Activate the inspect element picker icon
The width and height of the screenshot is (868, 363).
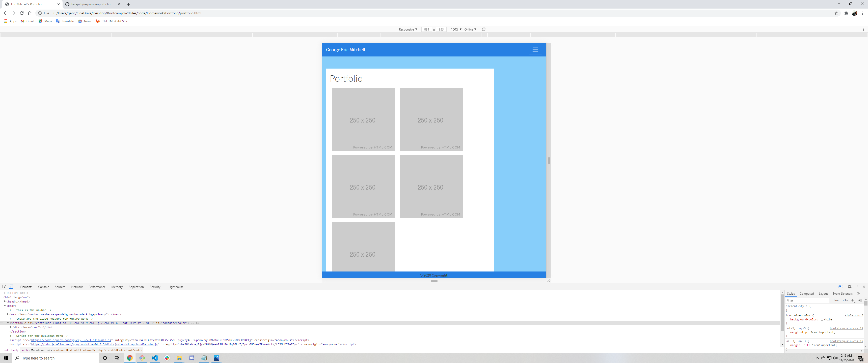4,287
